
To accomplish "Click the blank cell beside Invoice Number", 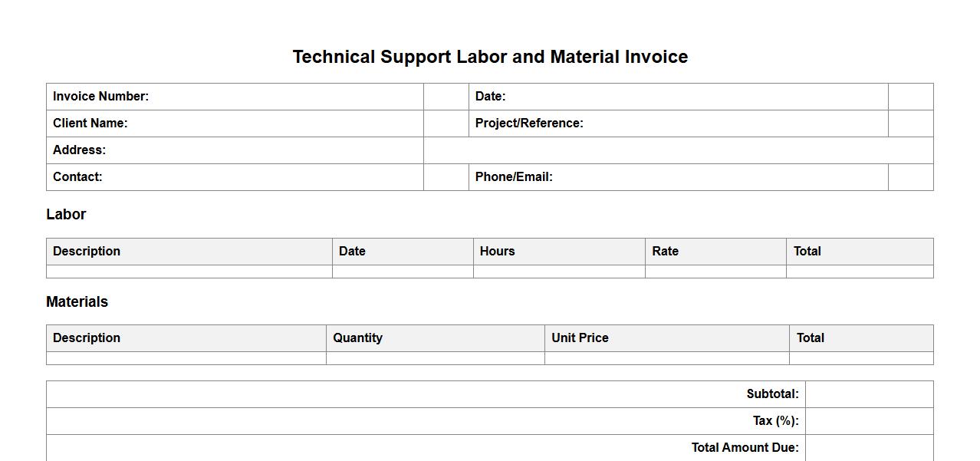I will click(446, 97).
